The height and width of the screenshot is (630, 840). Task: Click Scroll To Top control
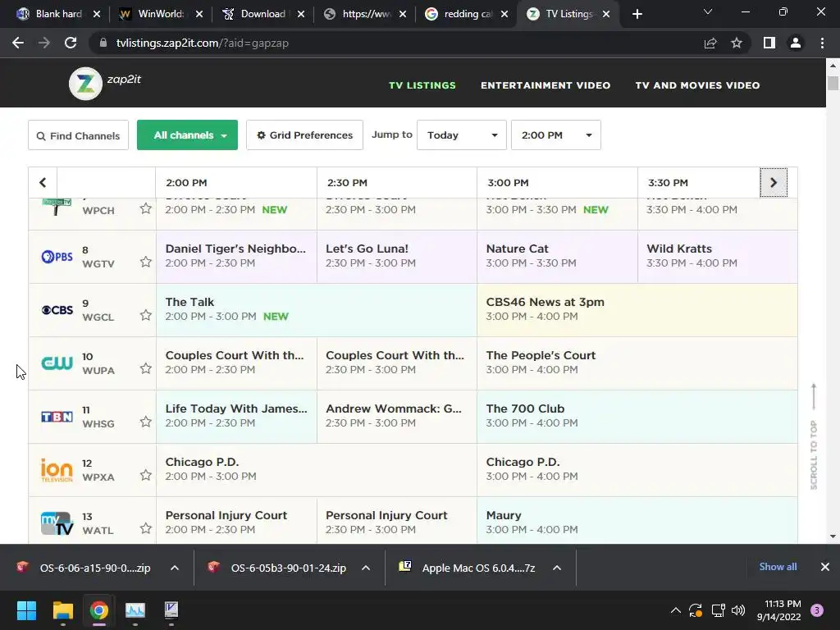pyautogui.click(x=813, y=436)
